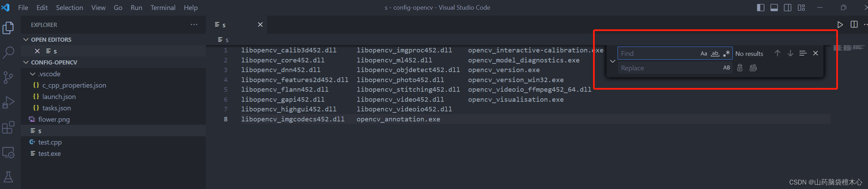The height and width of the screenshot is (189, 868).
Task: Close the s editor tab
Action: pos(260,24)
